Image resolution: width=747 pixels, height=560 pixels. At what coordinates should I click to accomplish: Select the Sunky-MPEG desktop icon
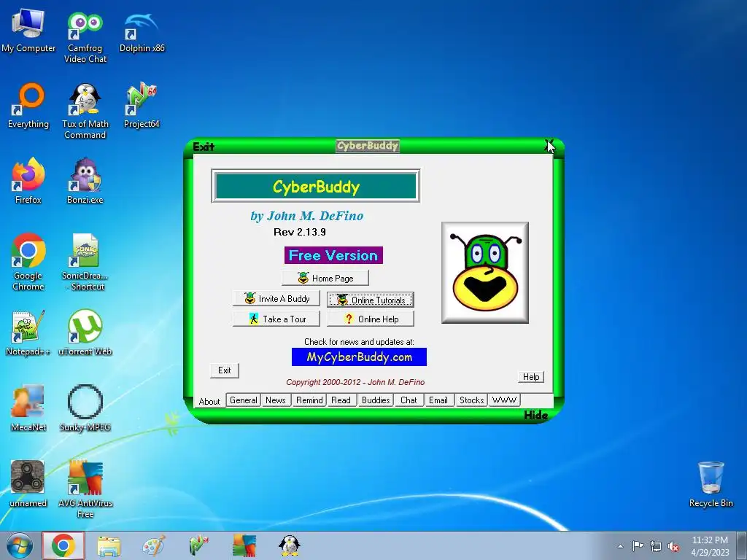(85, 408)
